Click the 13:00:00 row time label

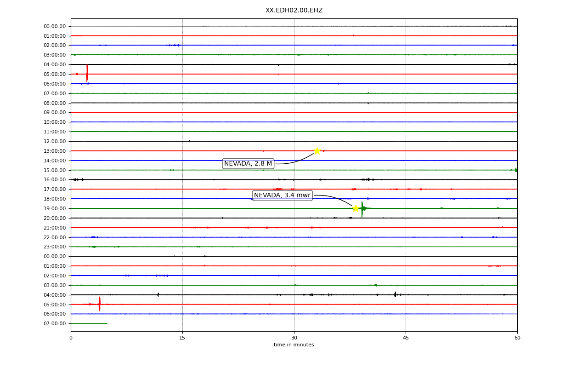click(x=55, y=151)
